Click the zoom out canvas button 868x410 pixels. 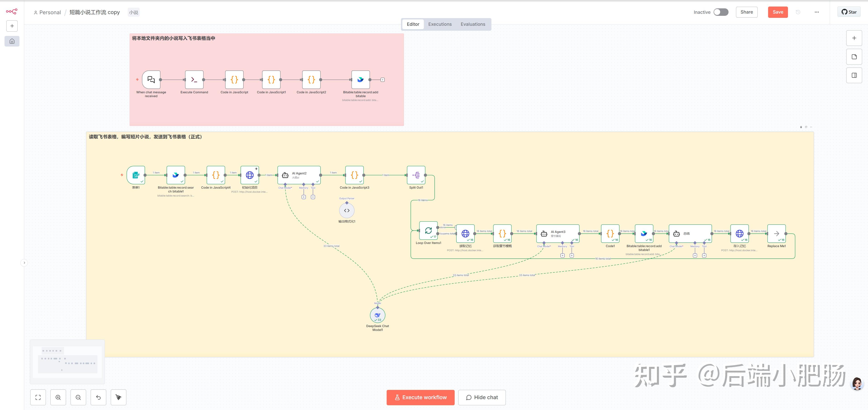point(78,397)
